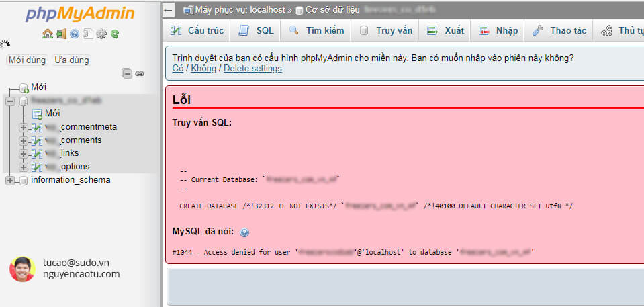Screen dimensions: 644x307
Task: Click the table icon beside _commentmeta
Action: pos(37,128)
